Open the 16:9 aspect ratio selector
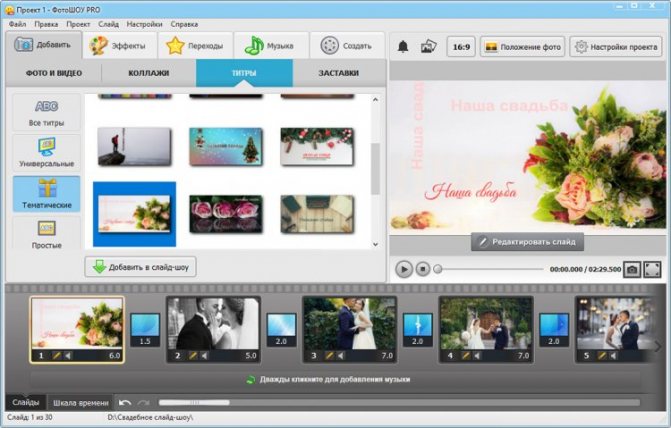The height and width of the screenshot is (428, 671). (x=461, y=47)
